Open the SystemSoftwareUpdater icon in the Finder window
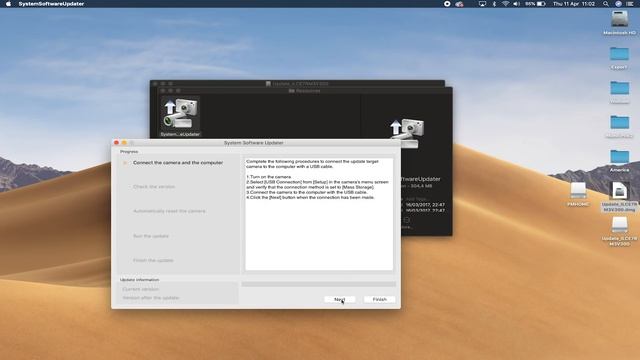The image size is (640, 360). 180,116
